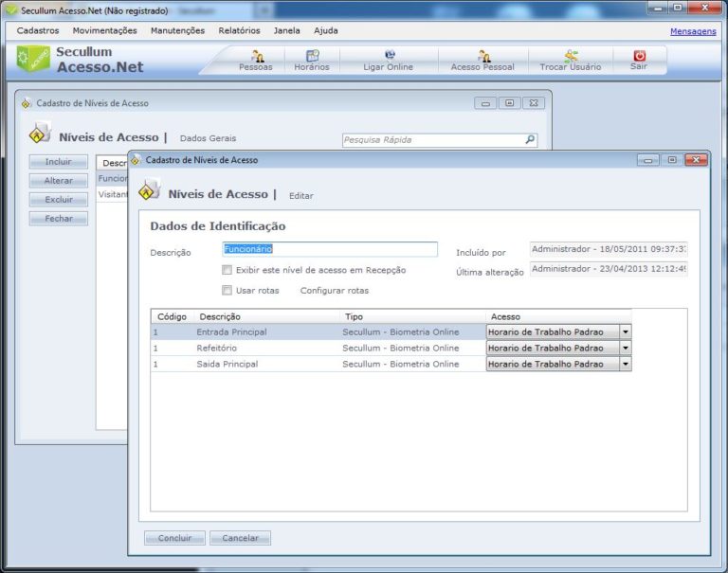
Task: Toggle the Usar rotas checkbox
Action: click(x=227, y=291)
